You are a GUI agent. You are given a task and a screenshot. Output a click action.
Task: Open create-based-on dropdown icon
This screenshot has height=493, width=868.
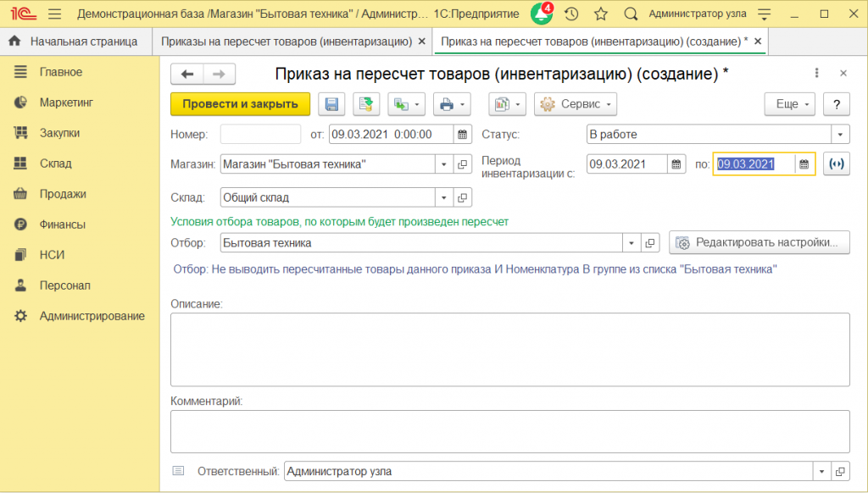[x=406, y=104]
